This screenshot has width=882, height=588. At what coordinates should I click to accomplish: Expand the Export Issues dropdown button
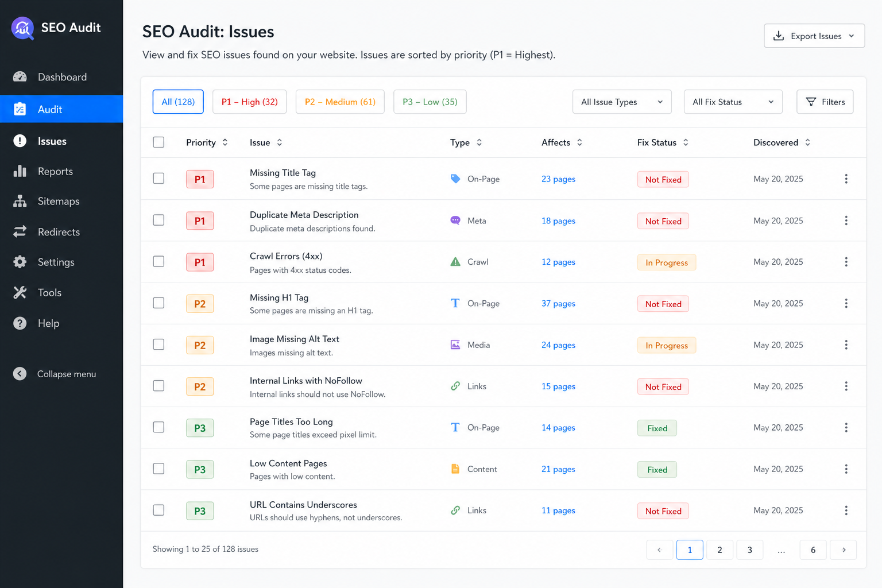(x=814, y=36)
